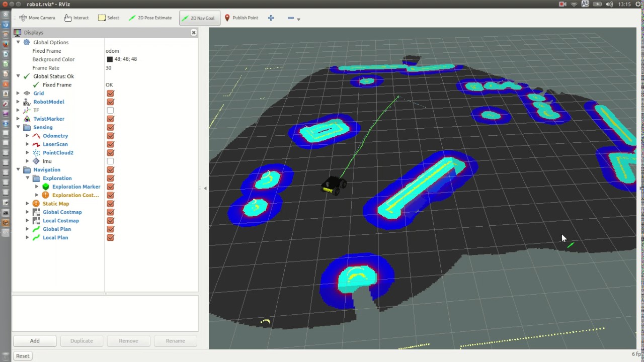Close the Displays panel

[x=193, y=32]
